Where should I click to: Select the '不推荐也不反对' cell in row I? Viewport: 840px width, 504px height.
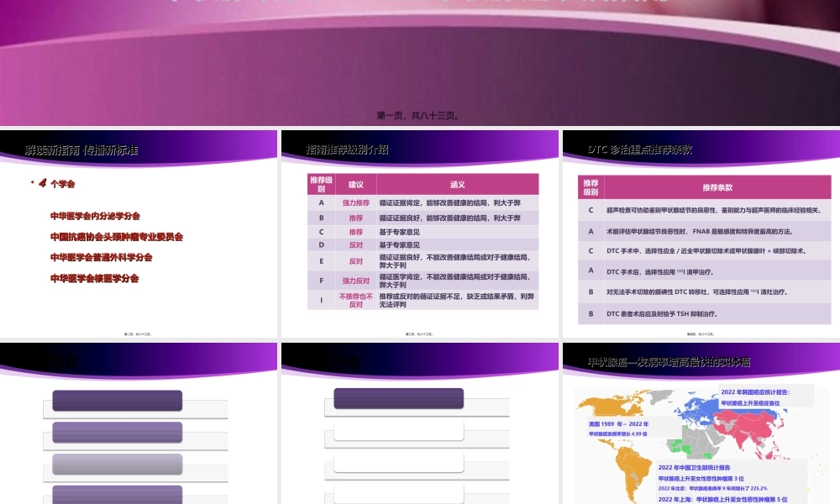(x=355, y=300)
